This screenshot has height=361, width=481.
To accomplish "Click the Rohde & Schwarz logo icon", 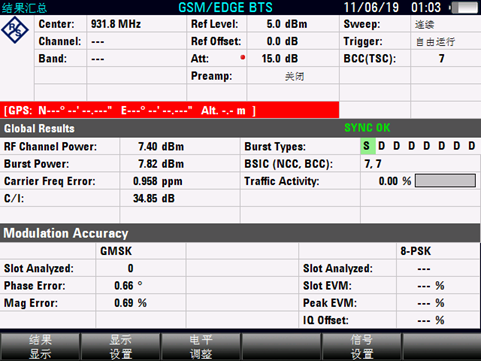I will pos(15,30).
